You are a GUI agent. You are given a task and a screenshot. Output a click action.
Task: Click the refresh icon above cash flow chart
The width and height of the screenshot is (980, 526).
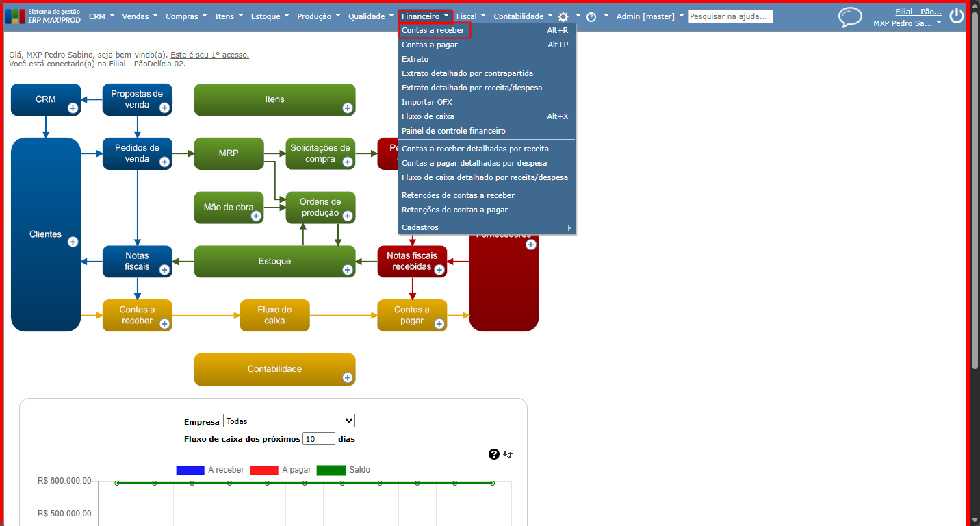click(x=508, y=454)
